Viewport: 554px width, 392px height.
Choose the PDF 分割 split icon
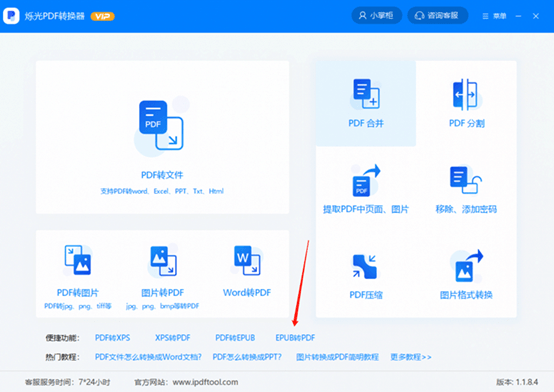click(x=466, y=94)
